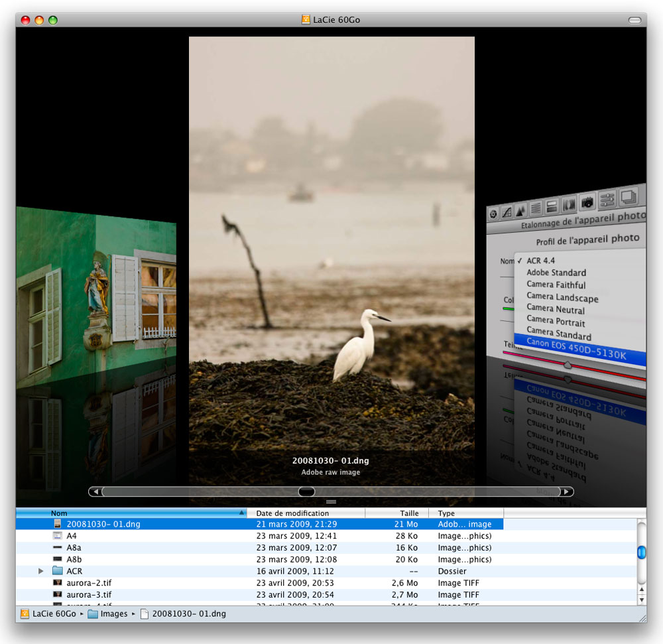The image size is (663, 644).
Task: Click the file list vertical scroll thumb
Action: (x=641, y=552)
